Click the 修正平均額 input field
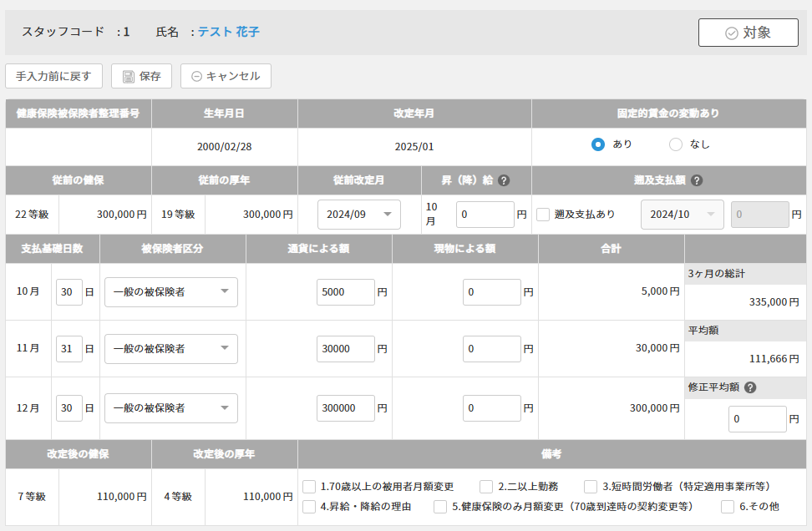 pos(757,418)
